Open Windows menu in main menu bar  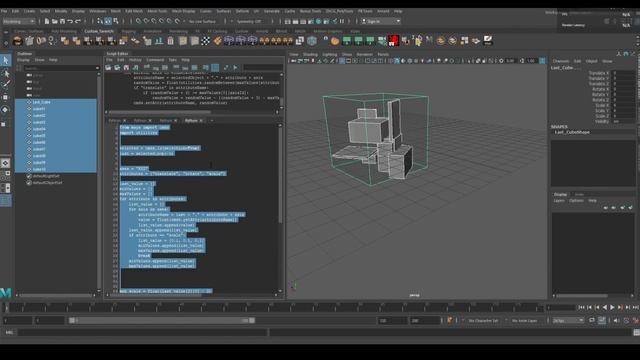98,11
